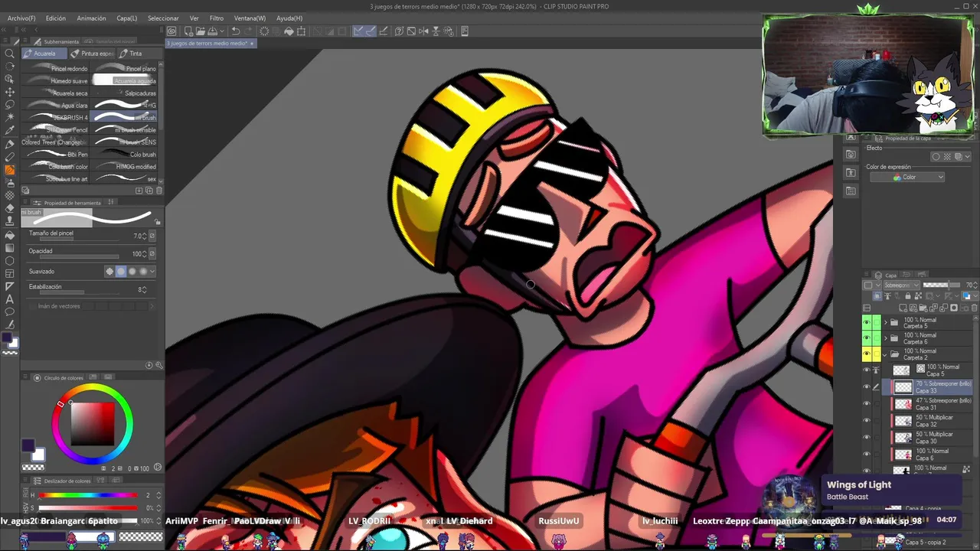Flip canvas vertically from toolbar
The image size is (980, 551).
[x=436, y=31]
